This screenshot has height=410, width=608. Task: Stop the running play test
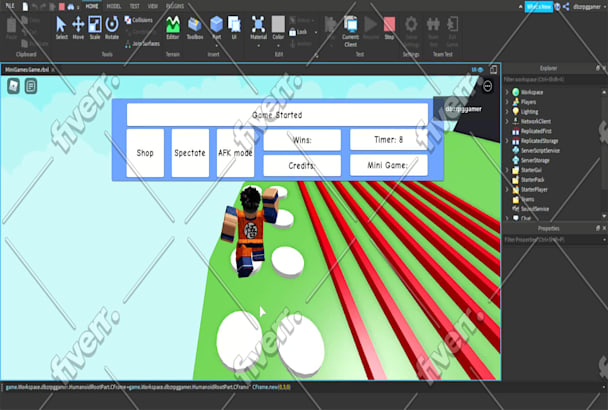pyautogui.click(x=389, y=28)
